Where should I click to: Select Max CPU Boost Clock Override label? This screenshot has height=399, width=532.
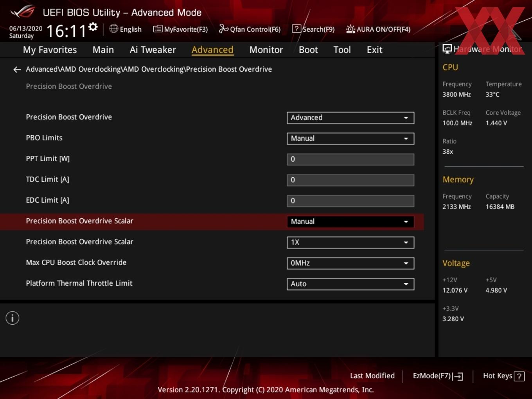coord(76,262)
